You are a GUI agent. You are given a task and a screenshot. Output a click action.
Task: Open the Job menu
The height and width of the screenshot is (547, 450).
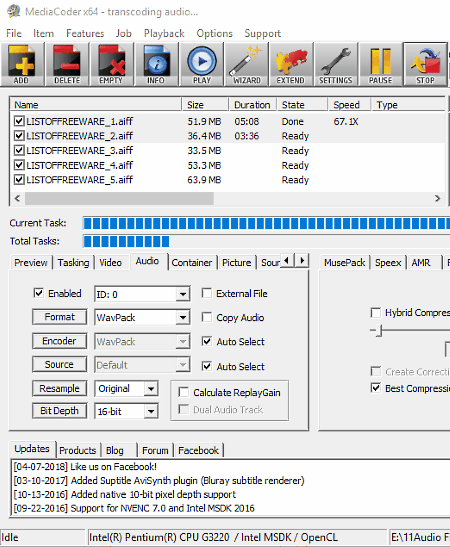click(123, 33)
